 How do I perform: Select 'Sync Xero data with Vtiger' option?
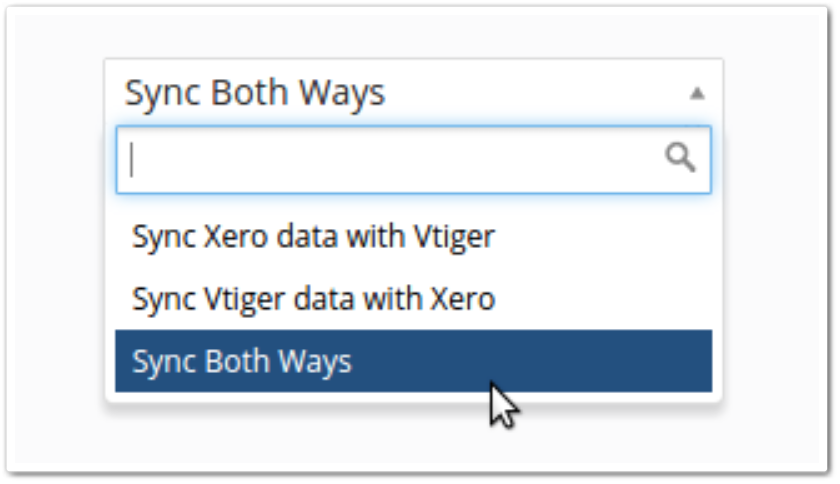click(313, 238)
